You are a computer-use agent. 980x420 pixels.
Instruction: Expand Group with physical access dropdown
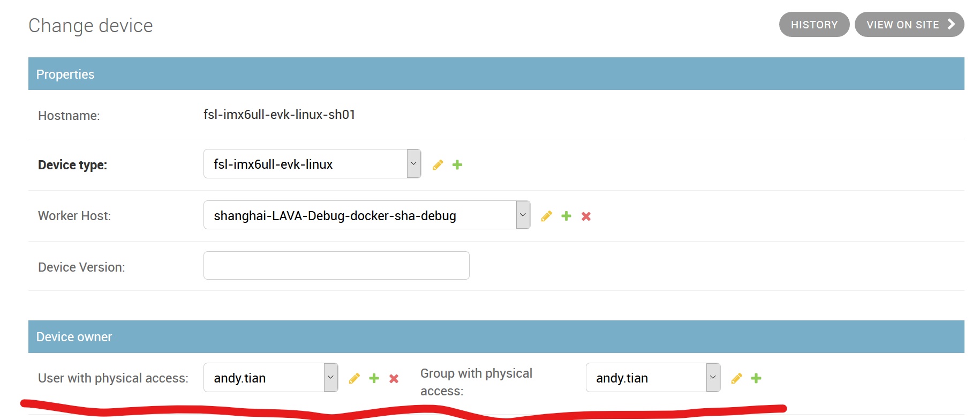click(653, 378)
